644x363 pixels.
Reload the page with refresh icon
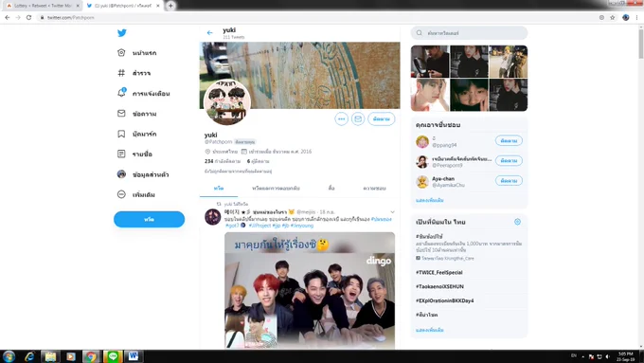point(28,17)
